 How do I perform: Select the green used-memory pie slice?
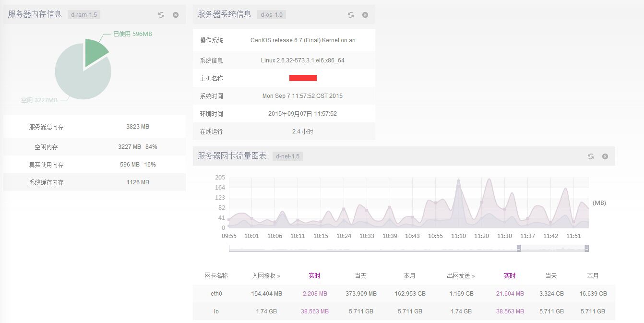click(95, 53)
